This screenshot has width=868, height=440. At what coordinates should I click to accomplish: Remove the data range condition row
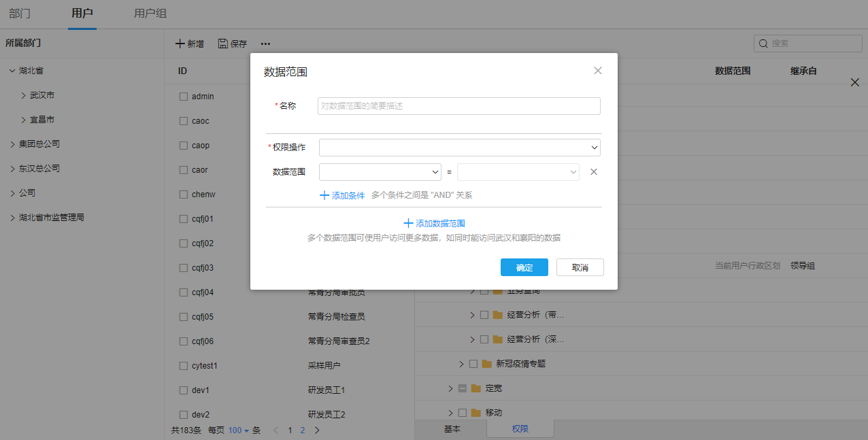click(594, 172)
